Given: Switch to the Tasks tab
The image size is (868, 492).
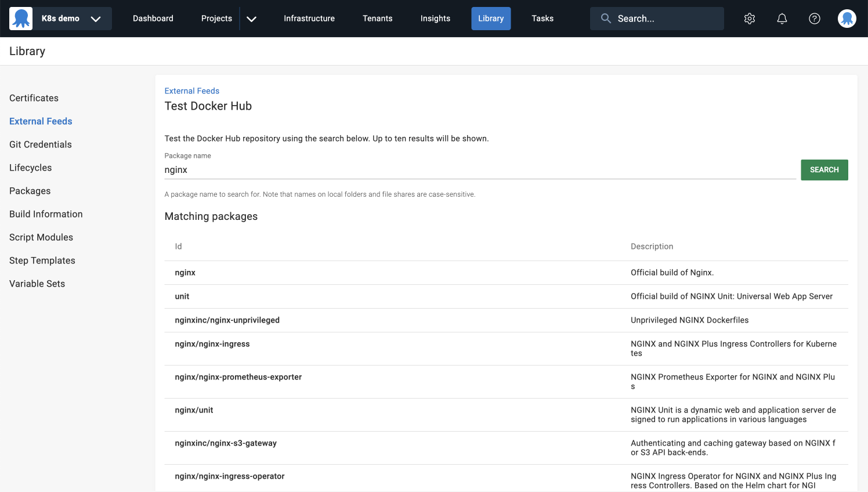Looking at the screenshot, I should click(x=542, y=18).
